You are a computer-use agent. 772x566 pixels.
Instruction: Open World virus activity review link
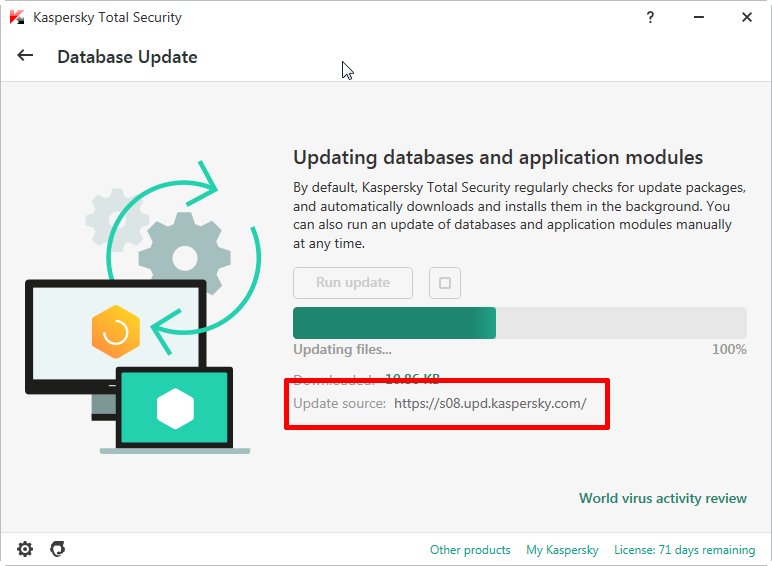(x=663, y=498)
